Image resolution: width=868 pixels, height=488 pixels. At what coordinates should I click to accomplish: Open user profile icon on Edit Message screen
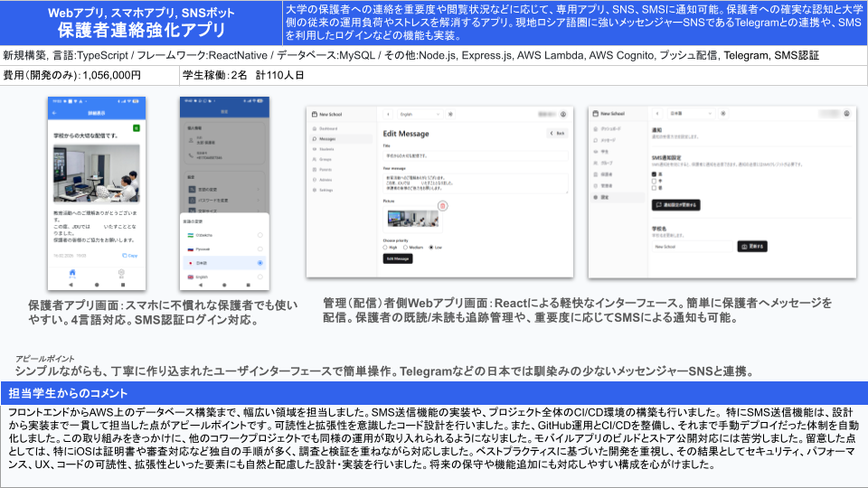[x=563, y=114]
